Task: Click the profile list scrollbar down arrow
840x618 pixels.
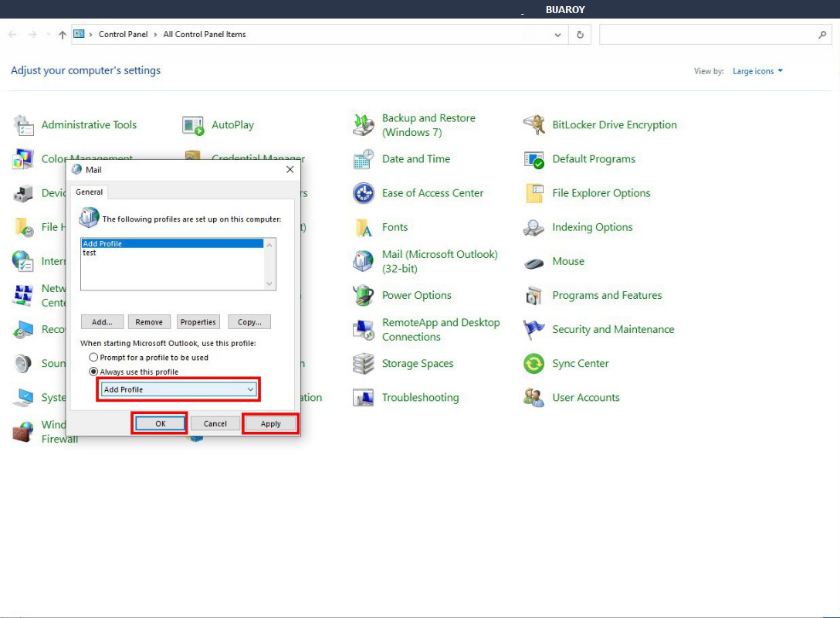Action: click(x=269, y=284)
